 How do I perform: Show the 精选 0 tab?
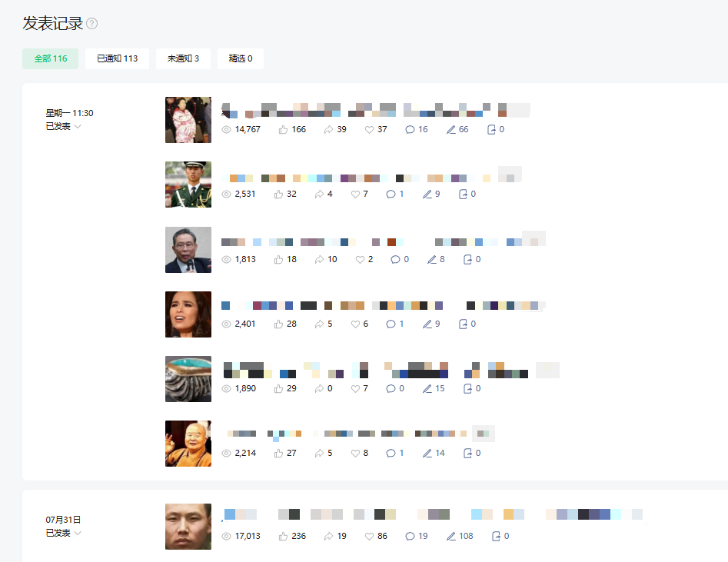[241, 58]
